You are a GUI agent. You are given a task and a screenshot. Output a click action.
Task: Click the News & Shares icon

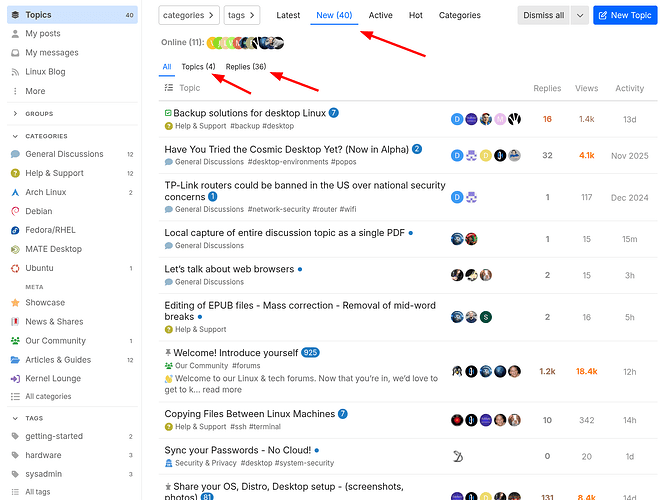[x=15, y=322]
